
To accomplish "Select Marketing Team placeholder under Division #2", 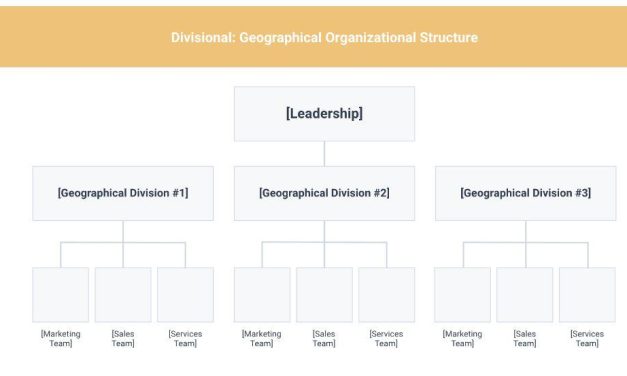I will 262,295.
